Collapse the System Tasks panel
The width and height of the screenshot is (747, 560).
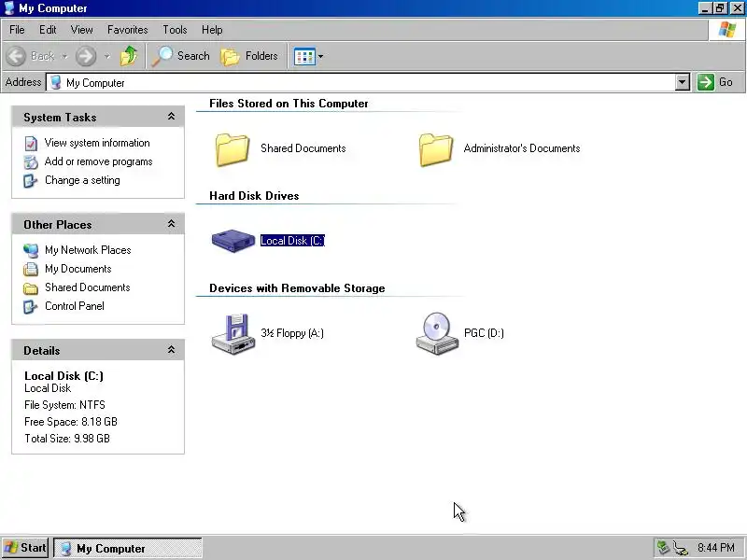[x=171, y=117]
